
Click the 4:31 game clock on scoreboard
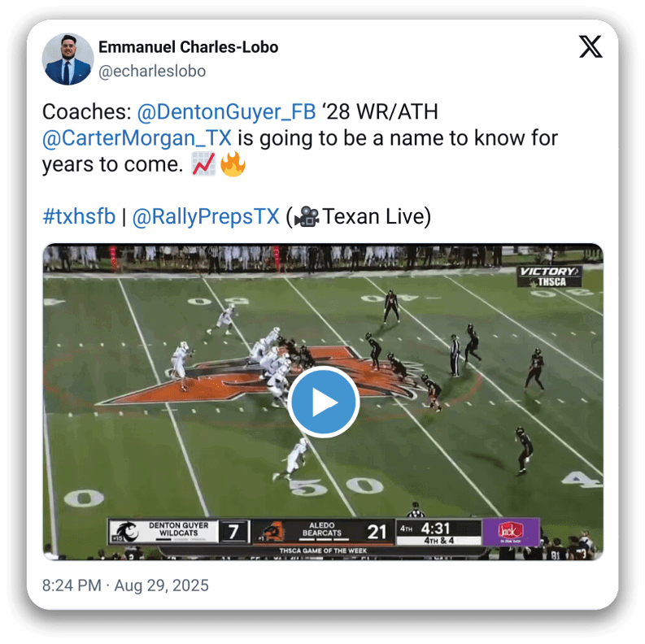coord(435,529)
